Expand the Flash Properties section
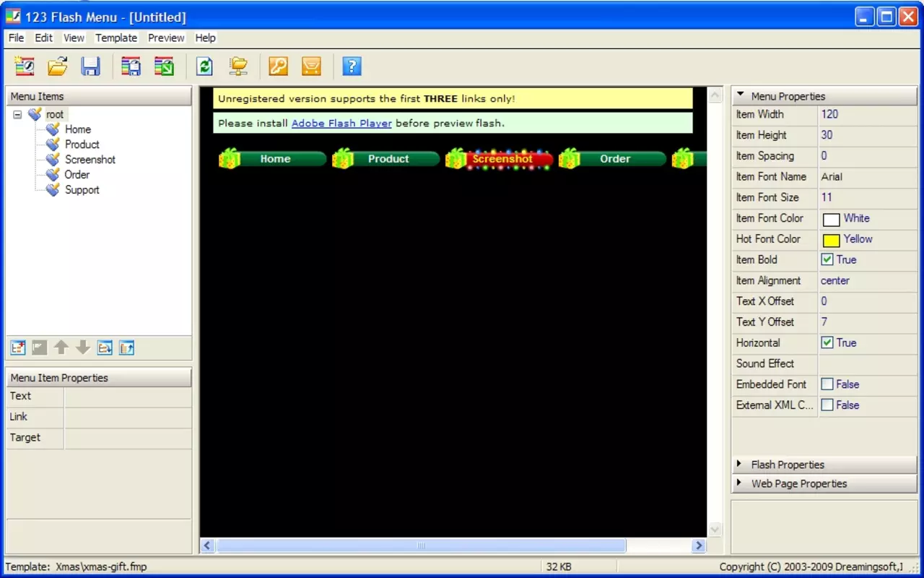The height and width of the screenshot is (578, 924). [825, 465]
